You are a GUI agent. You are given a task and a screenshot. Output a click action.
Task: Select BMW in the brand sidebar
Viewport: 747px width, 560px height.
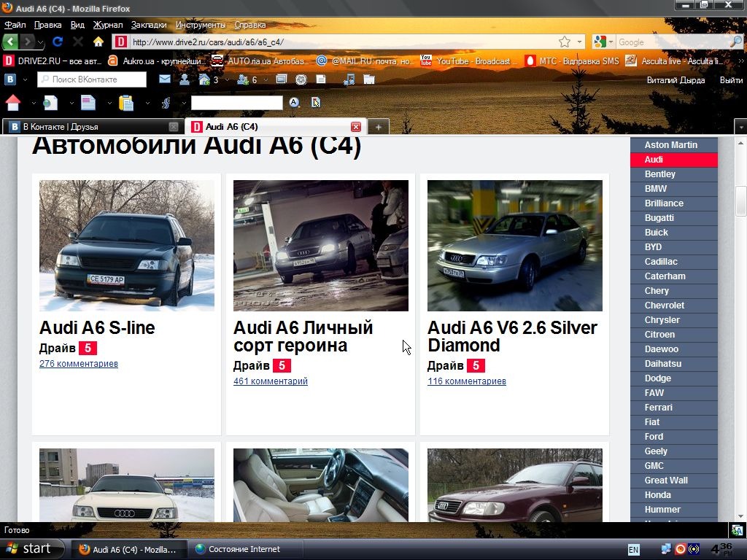pos(673,189)
